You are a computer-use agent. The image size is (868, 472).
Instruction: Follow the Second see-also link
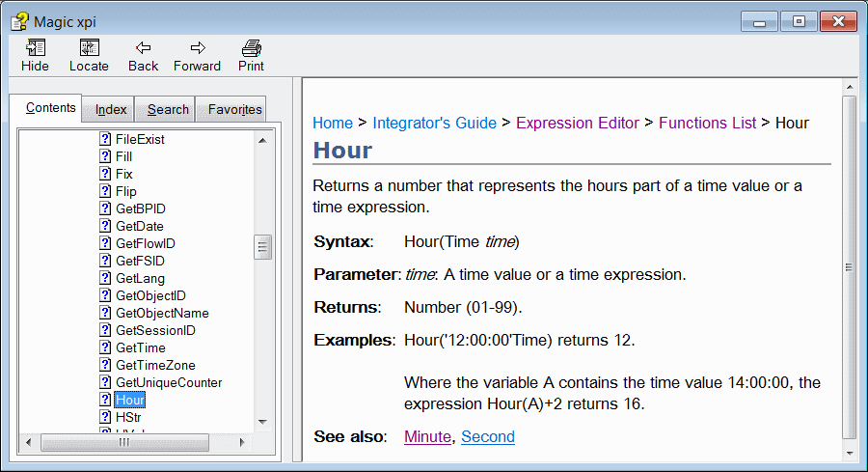pyautogui.click(x=488, y=436)
